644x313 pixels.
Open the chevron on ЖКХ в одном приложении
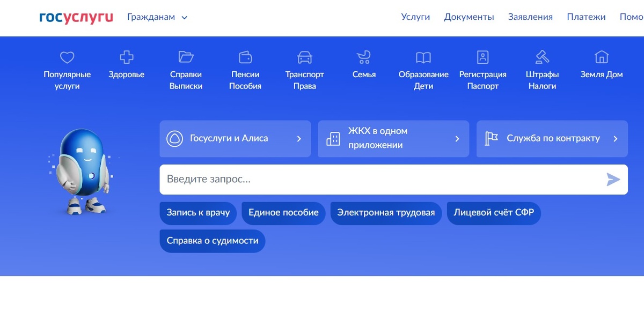pyautogui.click(x=457, y=139)
